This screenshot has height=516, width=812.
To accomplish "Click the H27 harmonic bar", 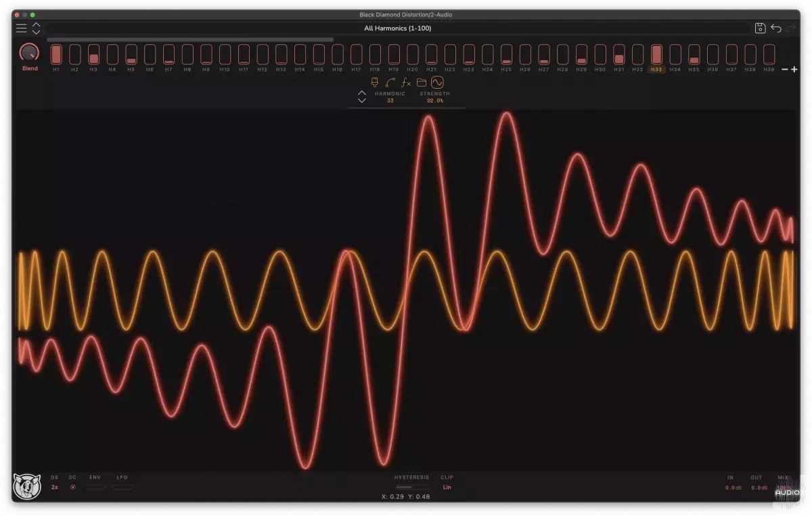I will pos(544,54).
